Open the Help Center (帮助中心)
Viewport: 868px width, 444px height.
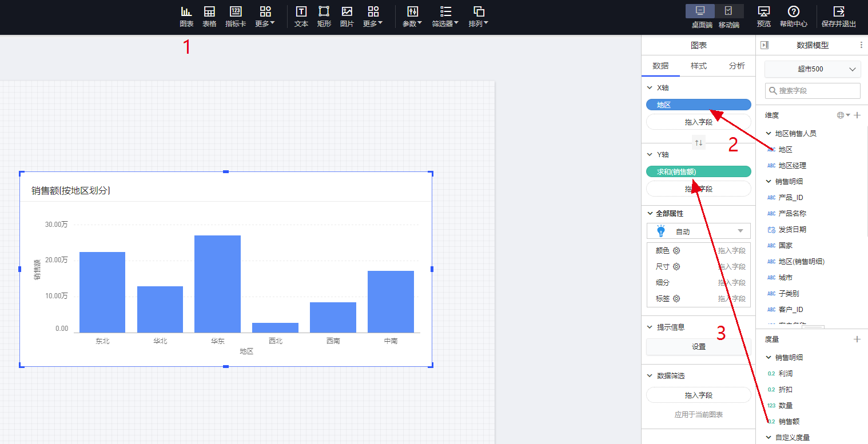pyautogui.click(x=793, y=17)
